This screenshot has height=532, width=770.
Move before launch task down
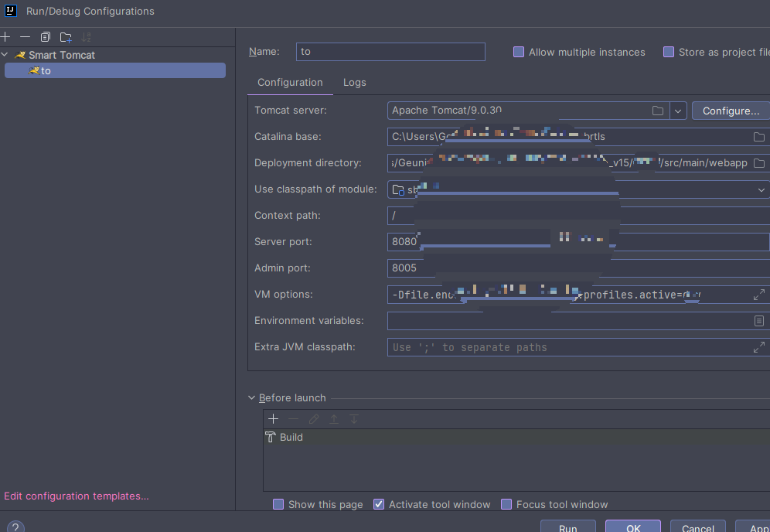tap(353, 418)
